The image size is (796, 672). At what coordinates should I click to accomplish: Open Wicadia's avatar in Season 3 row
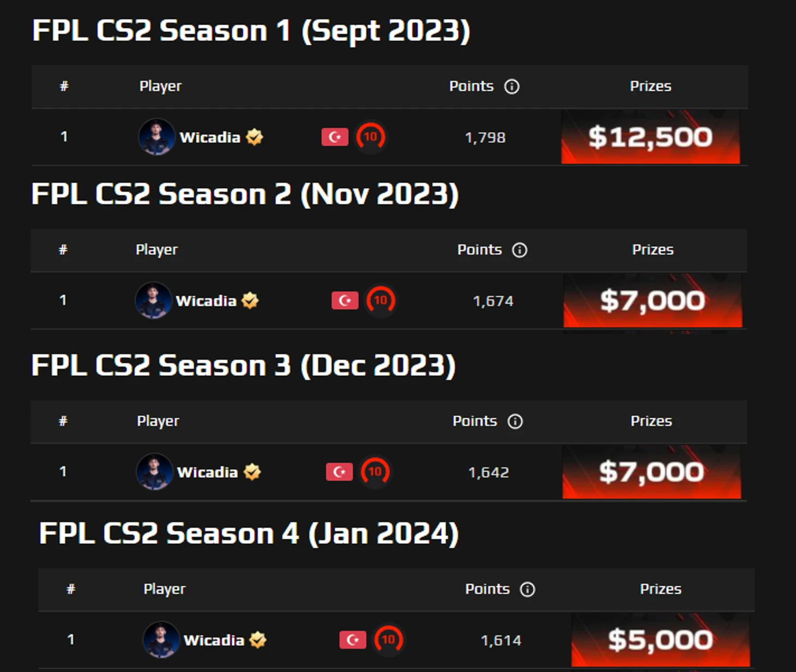click(x=154, y=472)
